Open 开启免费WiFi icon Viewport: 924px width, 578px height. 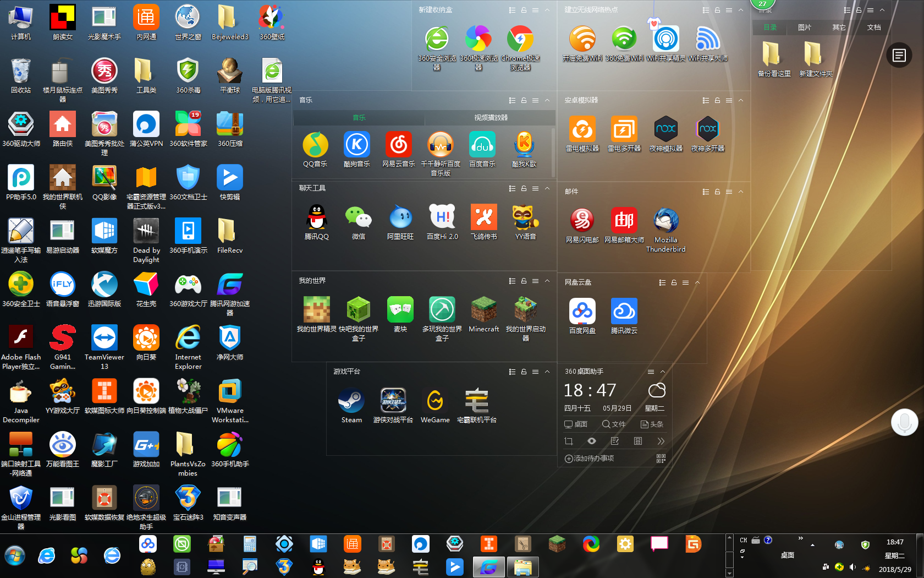click(582, 39)
